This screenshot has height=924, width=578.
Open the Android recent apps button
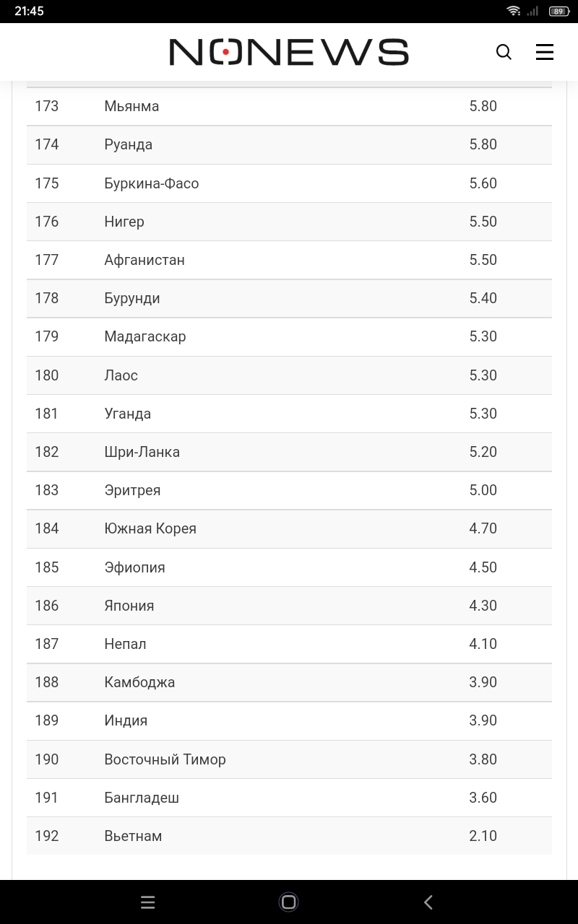[148, 902]
